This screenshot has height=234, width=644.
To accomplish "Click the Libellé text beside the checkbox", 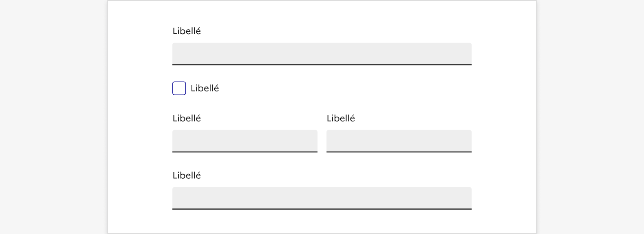I will pos(205,88).
